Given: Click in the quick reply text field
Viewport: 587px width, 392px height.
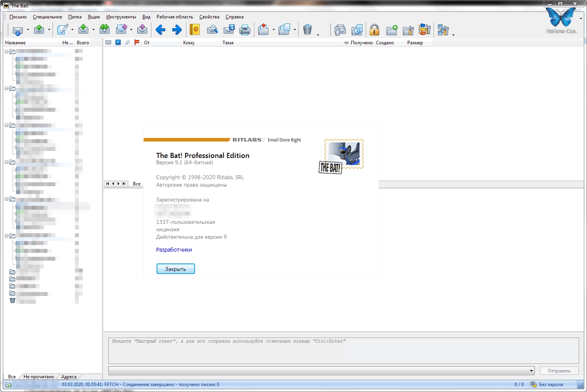Looking at the screenshot, I should [x=343, y=350].
